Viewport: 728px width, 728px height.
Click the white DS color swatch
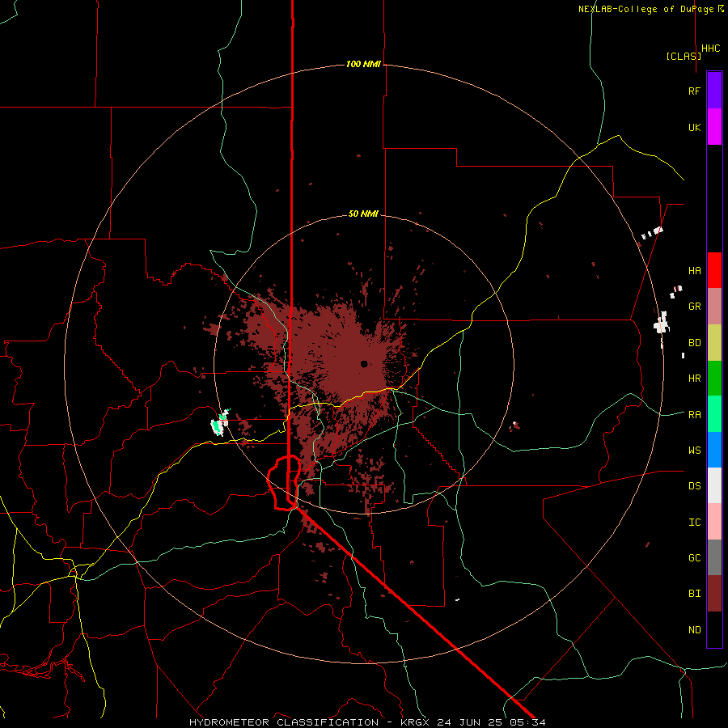click(714, 485)
